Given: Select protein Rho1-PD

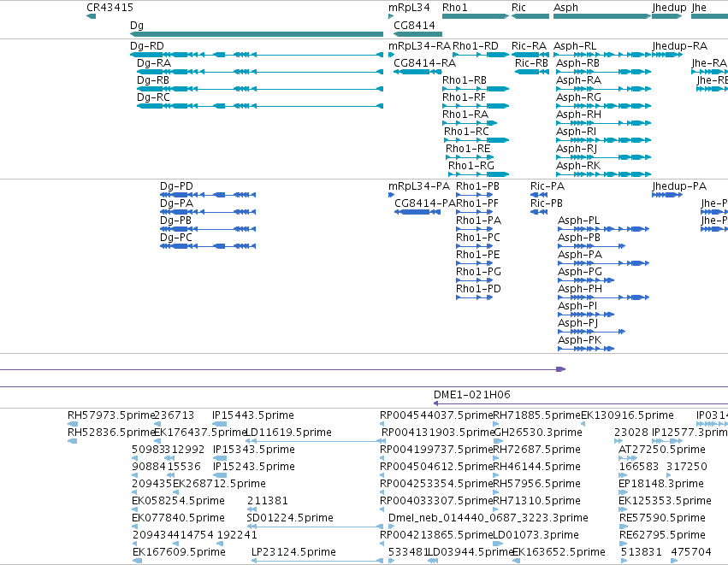Looking at the screenshot, I should [x=475, y=297].
